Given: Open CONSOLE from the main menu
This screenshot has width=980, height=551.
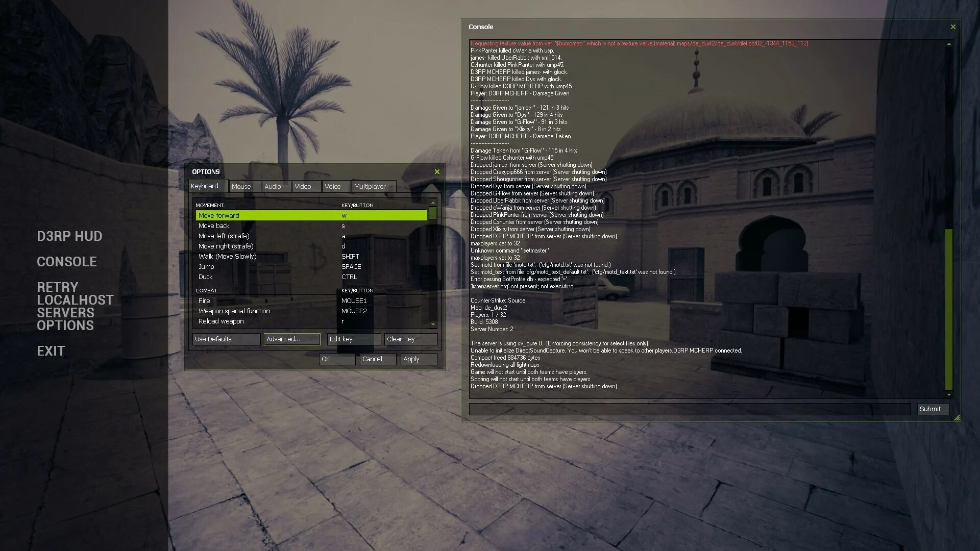Looking at the screenshot, I should point(67,262).
